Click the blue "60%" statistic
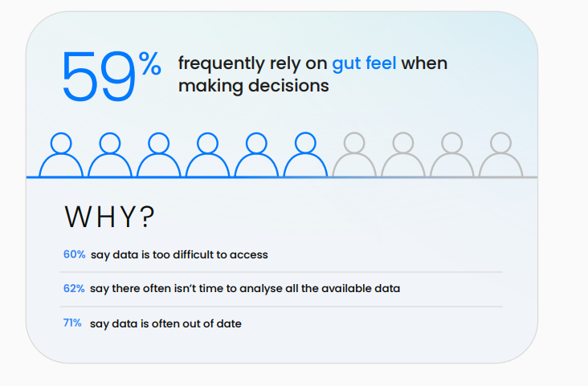The height and width of the screenshot is (386, 588). [75, 254]
